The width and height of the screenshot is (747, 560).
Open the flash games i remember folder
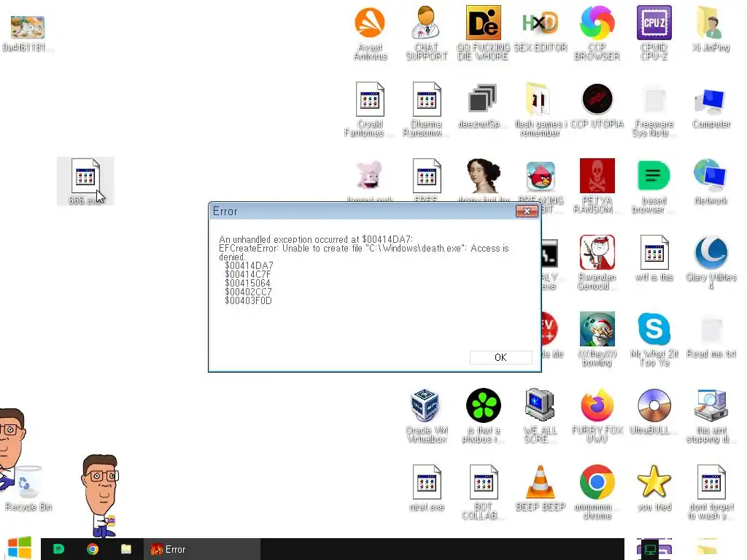click(541, 109)
